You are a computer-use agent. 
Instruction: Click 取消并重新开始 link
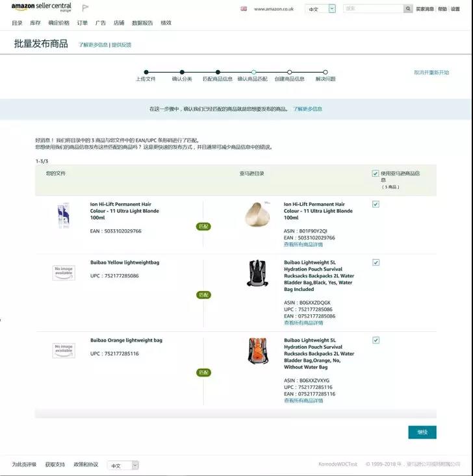pyautogui.click(x=431, y=72)
